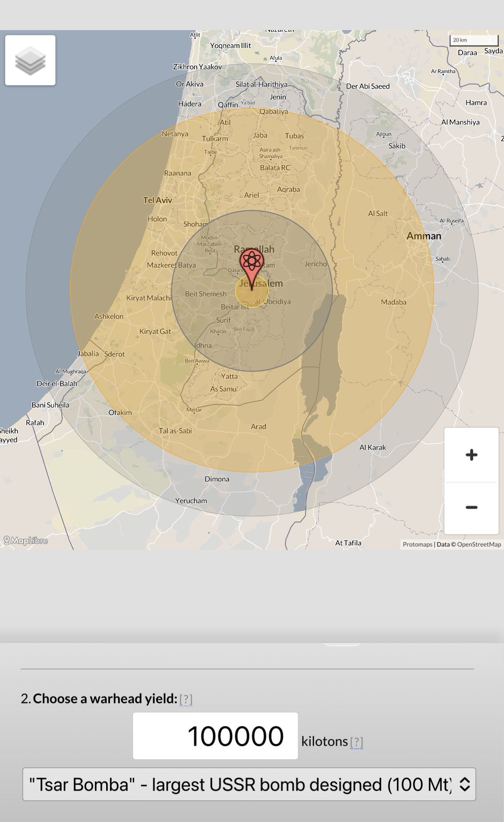Click the Aqraba label
Viewport: 504px width, 822px height.
pyautogui.click(x=288, y=189)
